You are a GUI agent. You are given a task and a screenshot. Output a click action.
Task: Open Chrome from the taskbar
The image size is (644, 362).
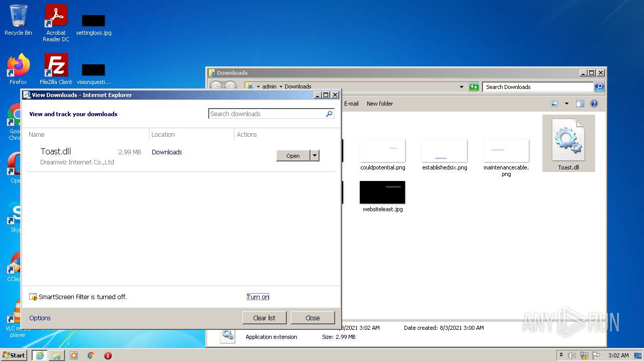(91, 355)
